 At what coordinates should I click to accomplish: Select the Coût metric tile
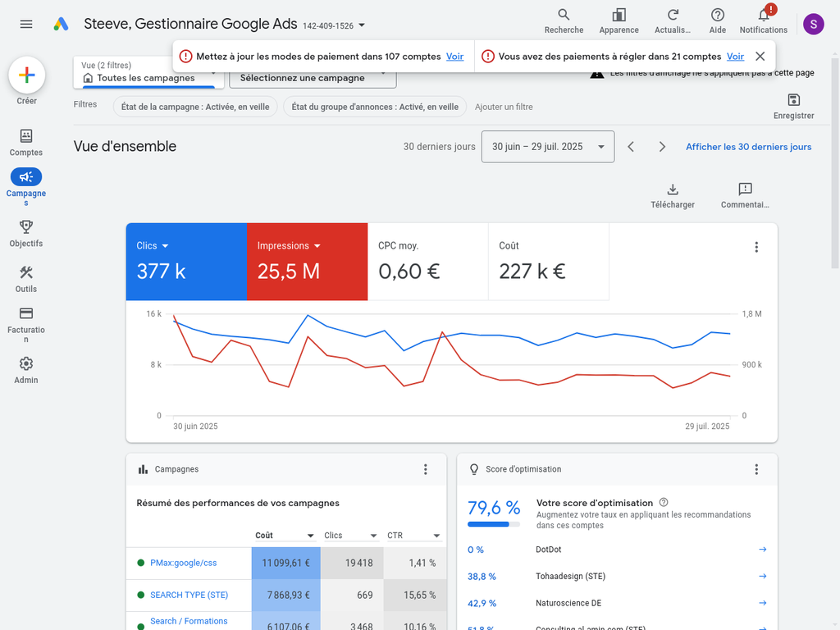pyautogui.click(x=549, y=262)
